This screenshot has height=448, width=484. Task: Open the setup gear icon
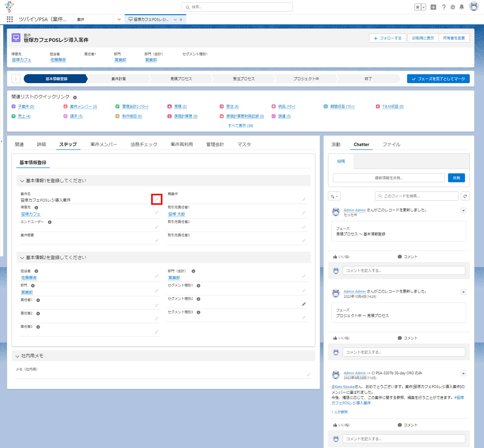click(453, 7)
